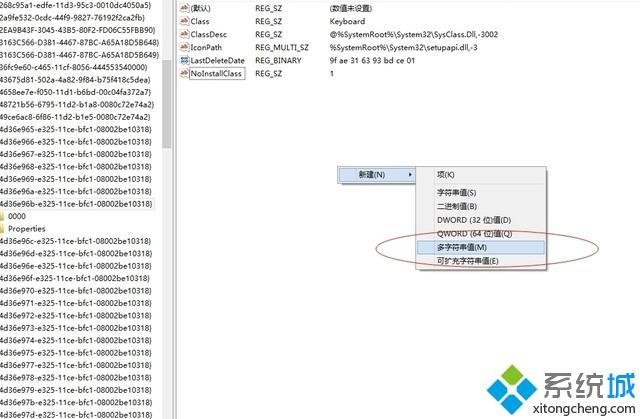Click the binary data 9f ae 31 63
The image size is (640, 419).
pyautogui.click(x=372, y=60)
